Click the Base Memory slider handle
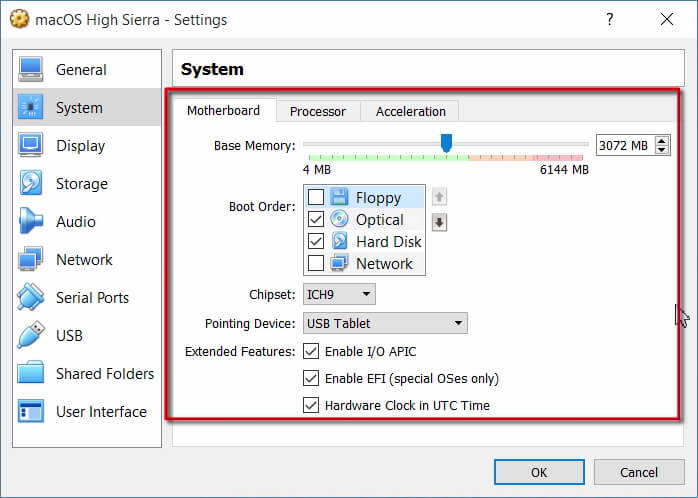 point(447,144)
